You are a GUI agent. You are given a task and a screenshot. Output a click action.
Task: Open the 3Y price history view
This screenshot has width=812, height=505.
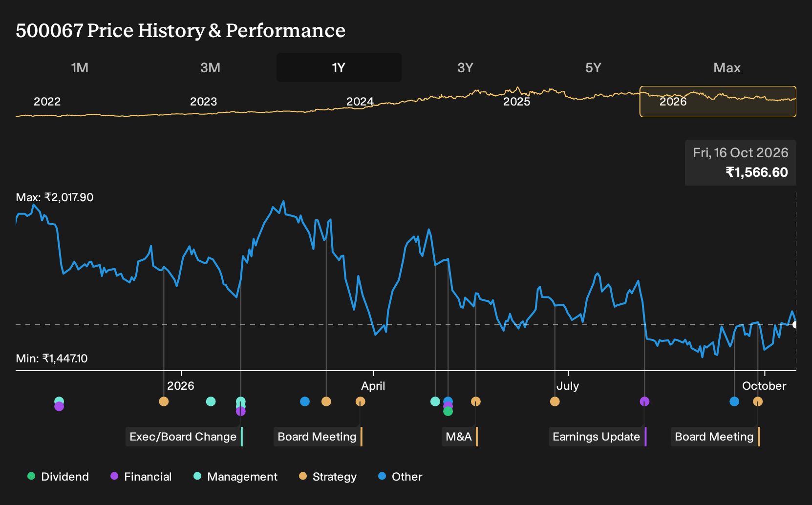tap(465, 67)
